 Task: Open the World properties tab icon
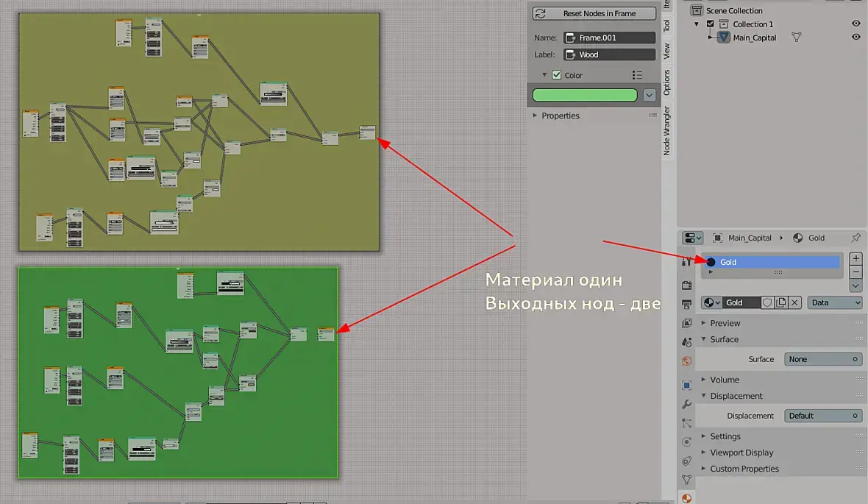coord(686,361)
